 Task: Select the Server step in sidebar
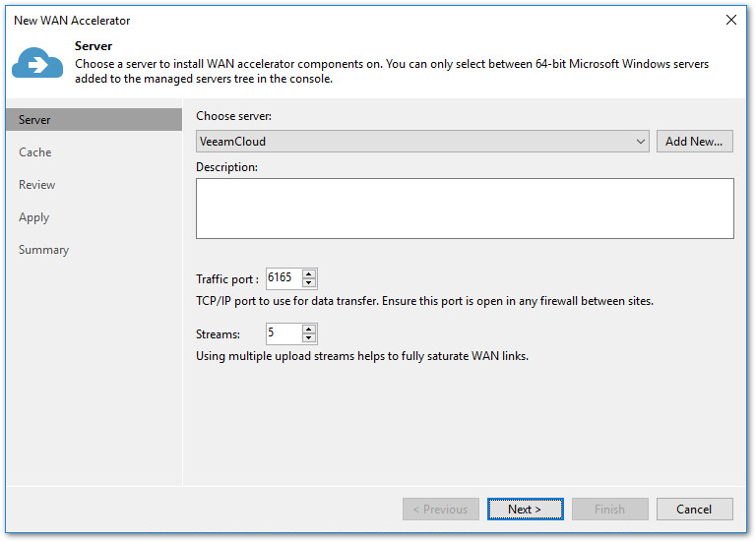35,120
